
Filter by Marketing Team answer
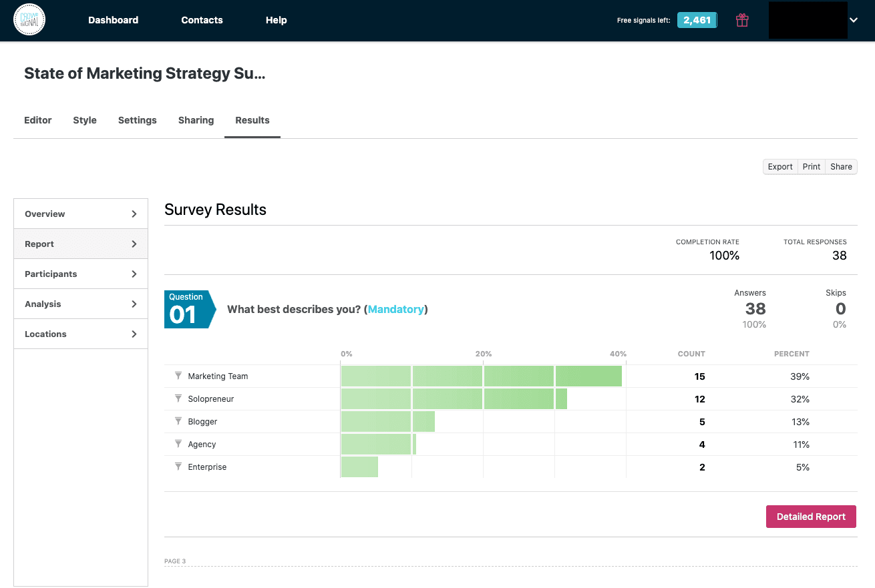click(x=178, y=376)
